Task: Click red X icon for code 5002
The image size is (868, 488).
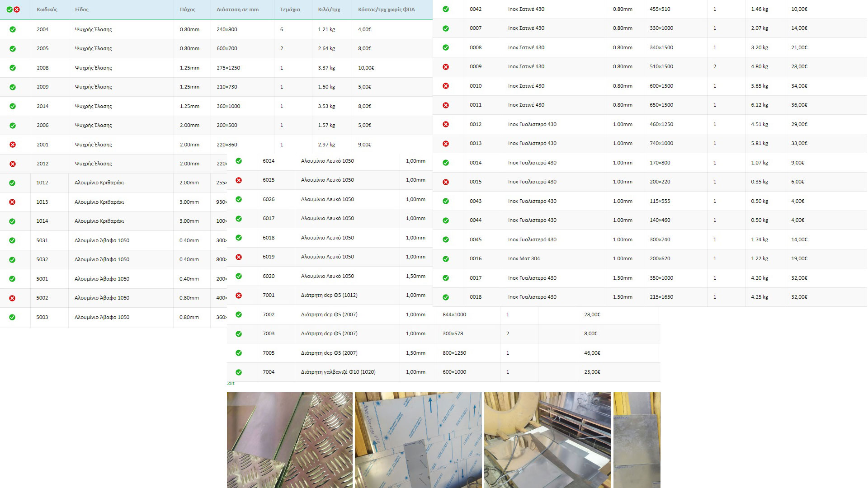Action: click(x=12, y=298)
